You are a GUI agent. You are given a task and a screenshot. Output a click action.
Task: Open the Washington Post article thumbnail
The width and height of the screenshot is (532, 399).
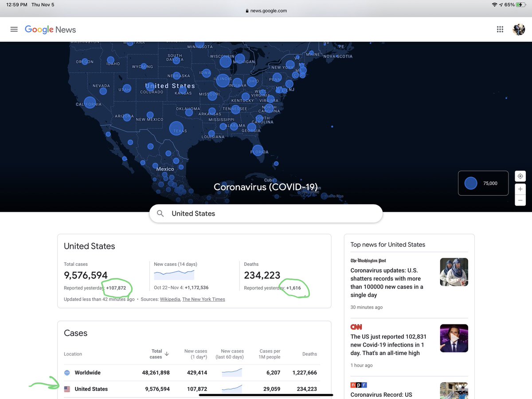click(454, 272)
